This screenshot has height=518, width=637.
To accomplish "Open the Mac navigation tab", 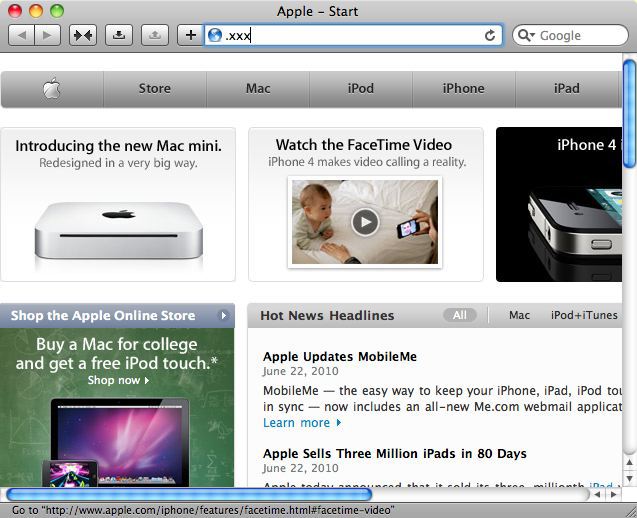I will click(x=258, y=89).
